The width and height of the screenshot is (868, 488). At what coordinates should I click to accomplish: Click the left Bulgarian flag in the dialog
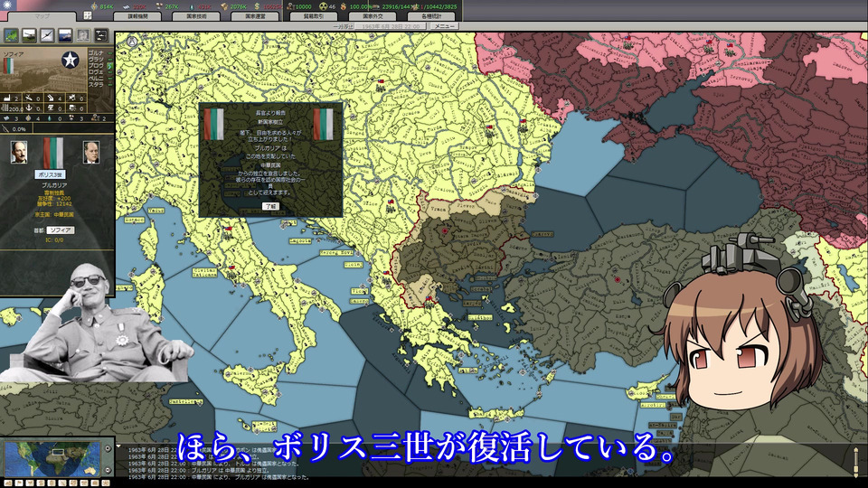213,124
